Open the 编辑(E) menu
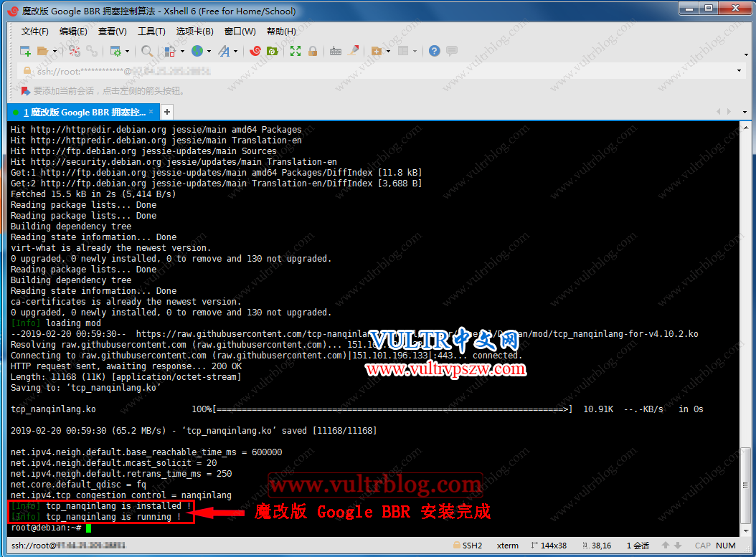756x557 pixels. pyautogui.click(x=73, y=32)
